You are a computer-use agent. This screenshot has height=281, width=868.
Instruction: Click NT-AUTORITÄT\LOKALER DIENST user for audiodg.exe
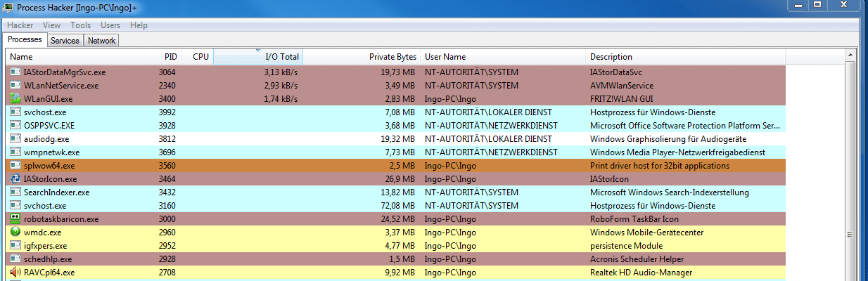click(488, 138)
